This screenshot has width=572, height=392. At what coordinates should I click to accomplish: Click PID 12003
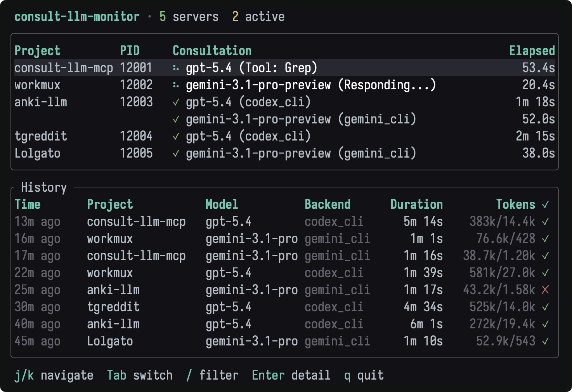point(136,102)
